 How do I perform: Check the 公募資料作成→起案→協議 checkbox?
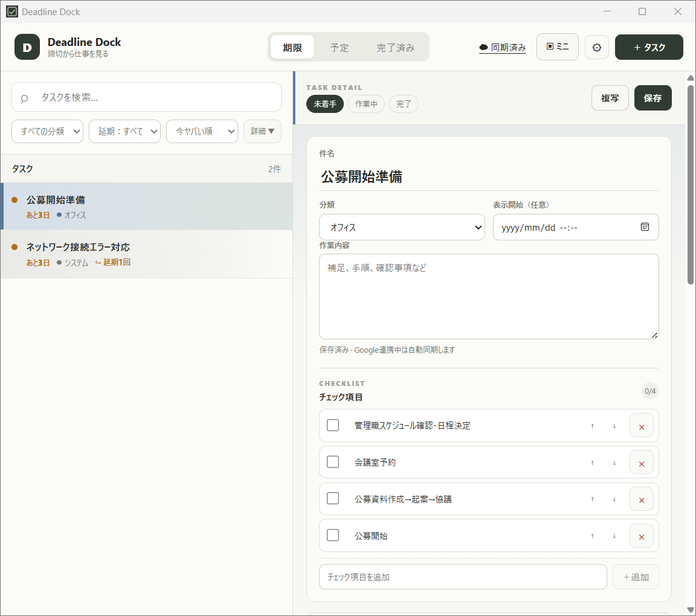[x=333, y=498]
